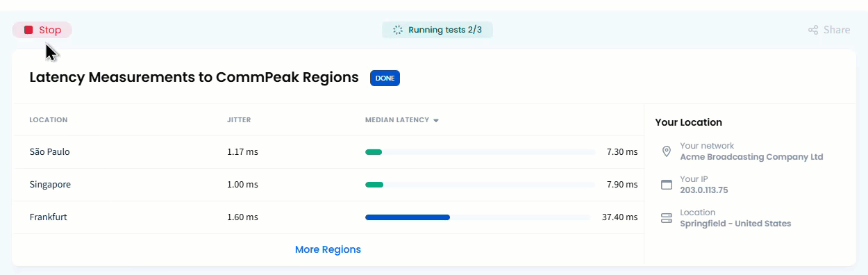Click Springfield - United States text
868x275 pixels.
point(735,224)
